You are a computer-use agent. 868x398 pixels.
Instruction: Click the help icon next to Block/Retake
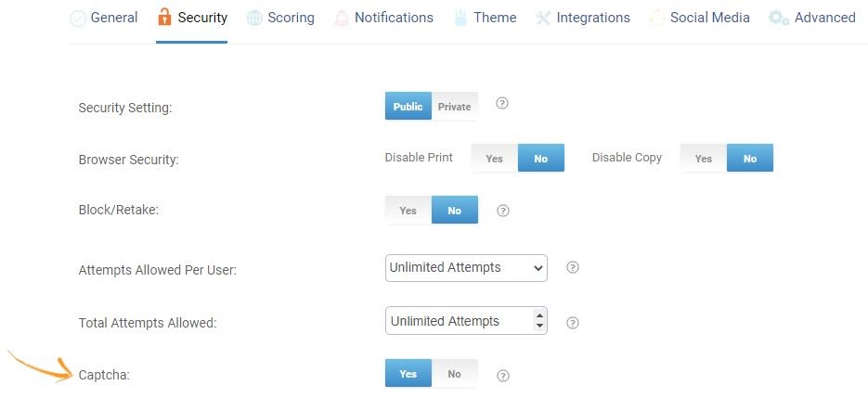(503, 211)
